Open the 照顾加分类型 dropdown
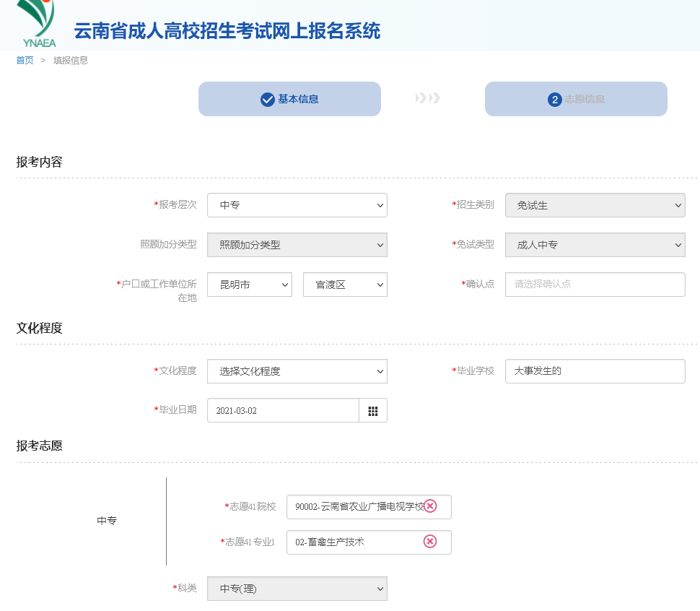Screen dimensions: 700x611 297,245
